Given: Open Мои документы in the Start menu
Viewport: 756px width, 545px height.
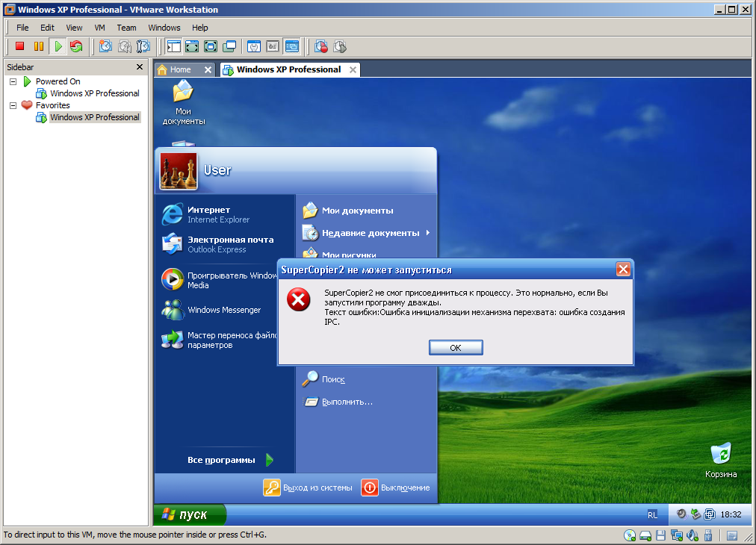Looking at the screenshot, I should click(347, 211).
